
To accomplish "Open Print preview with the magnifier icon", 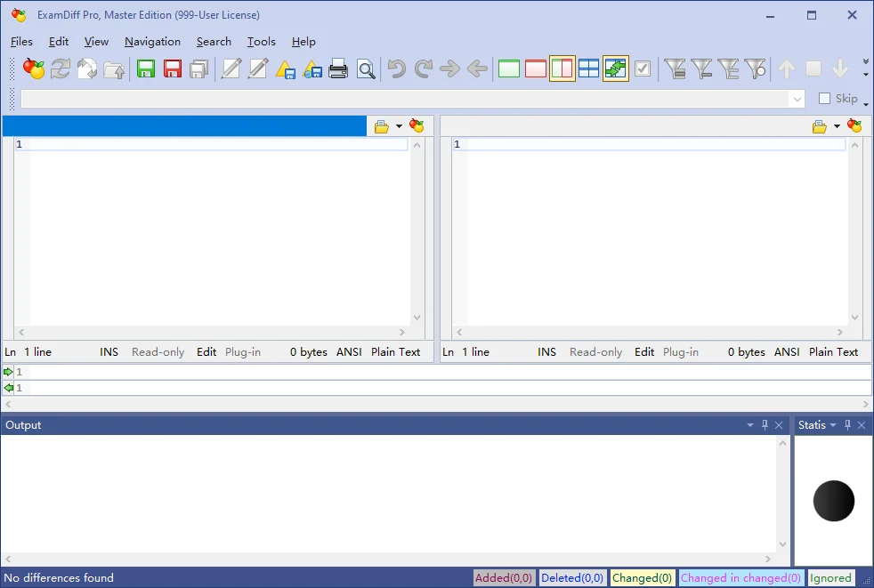I will pos(366,69).
